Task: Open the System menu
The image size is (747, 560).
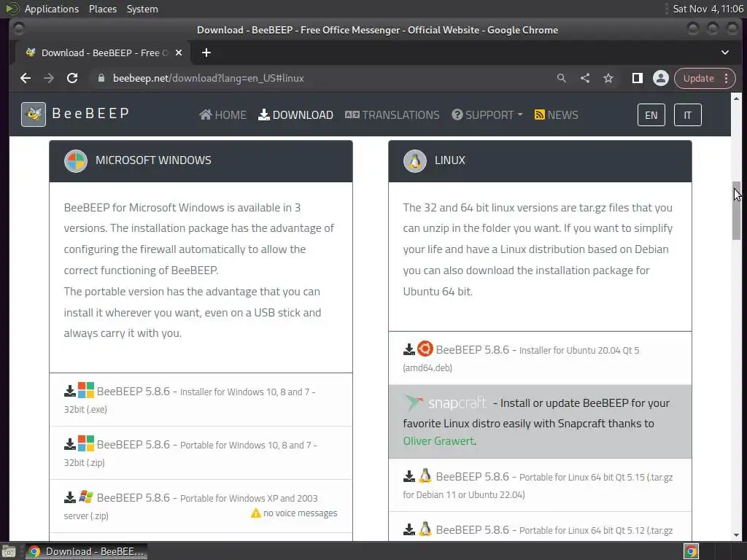Action: 142,9
